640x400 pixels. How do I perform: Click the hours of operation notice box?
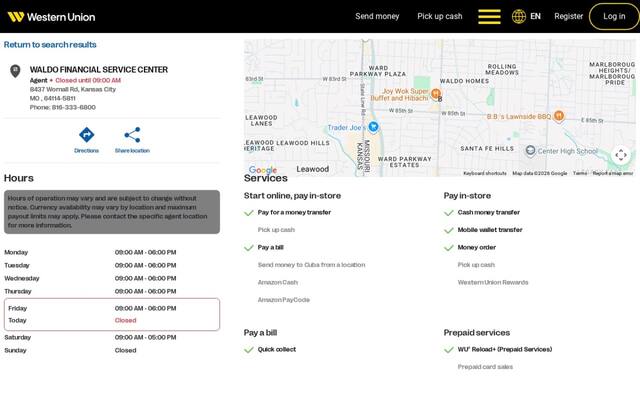pos(112,212)
